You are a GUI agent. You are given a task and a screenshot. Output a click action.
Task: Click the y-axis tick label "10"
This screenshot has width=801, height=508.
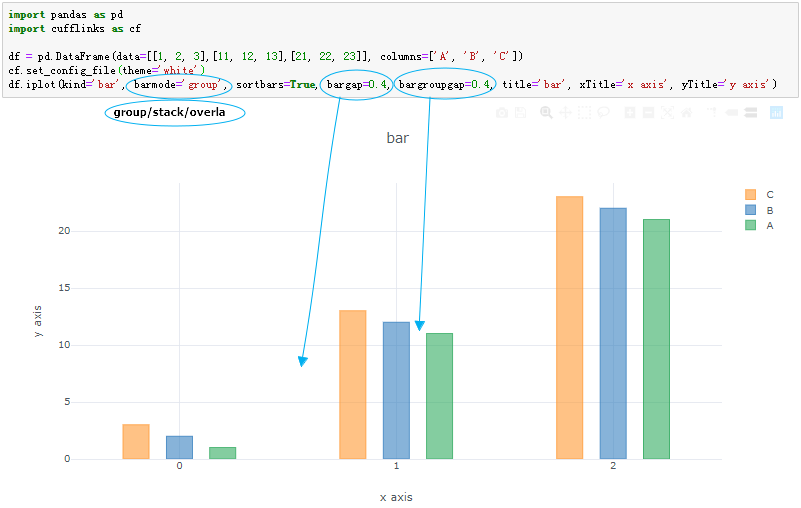click(64, 344)
